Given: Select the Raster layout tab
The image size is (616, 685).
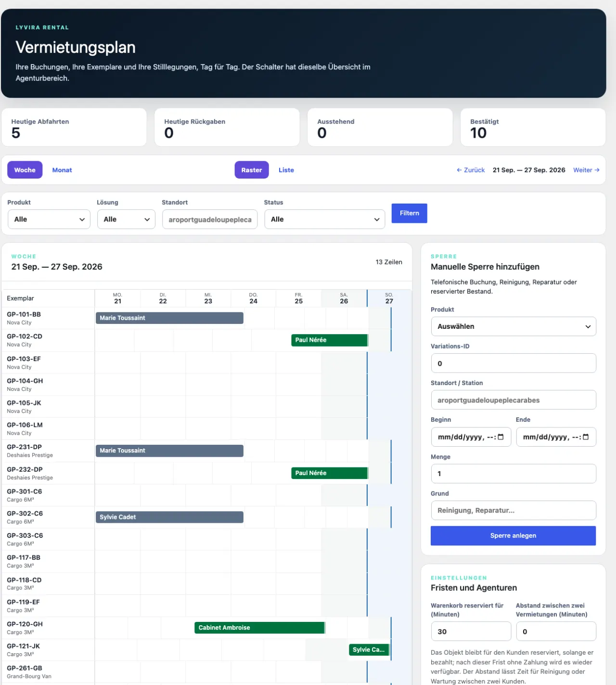Looking at the screenshot, I should (252, 170).
